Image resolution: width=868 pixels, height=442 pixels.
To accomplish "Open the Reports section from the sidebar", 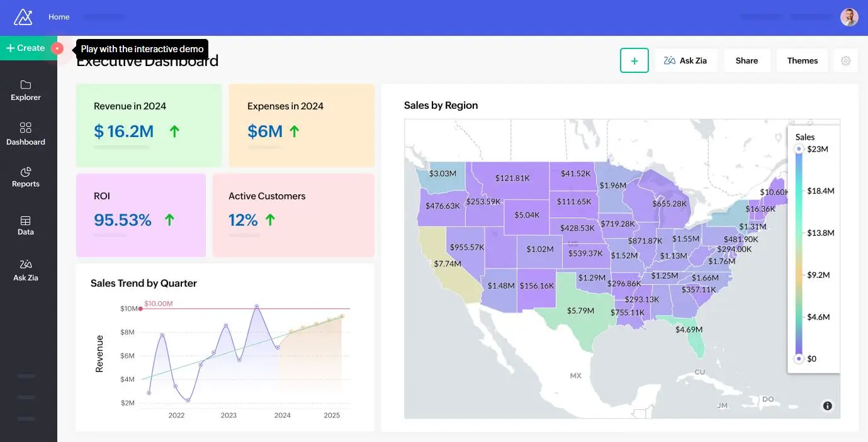I will pos(25,177).
